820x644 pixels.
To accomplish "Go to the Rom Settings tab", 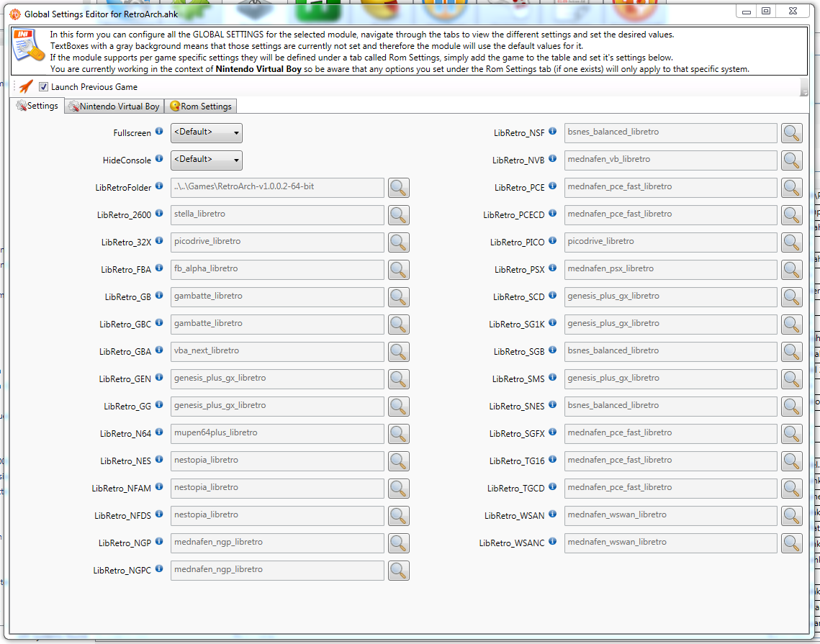I will 201,106.
